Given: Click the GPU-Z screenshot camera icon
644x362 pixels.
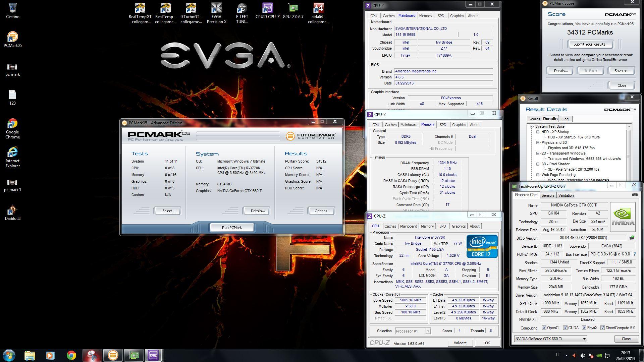Looking at the screenshot, I should coord(635,195).
